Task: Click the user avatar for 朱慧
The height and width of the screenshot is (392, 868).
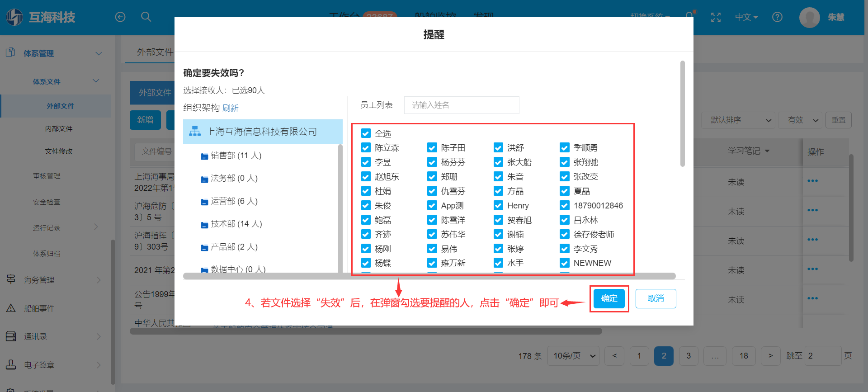Action: 809,18
